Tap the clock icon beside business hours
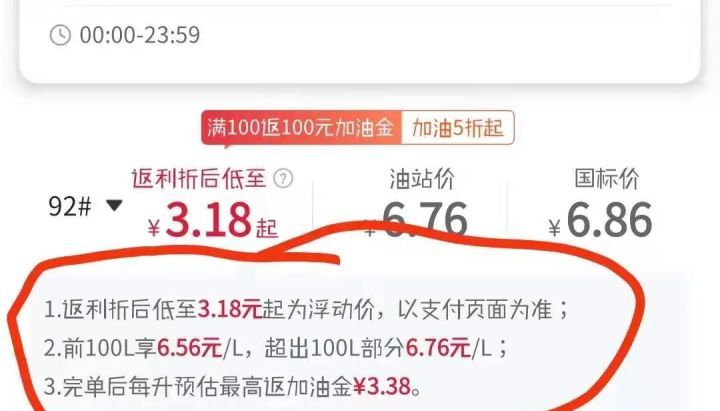The height and width of the screenshot is (411, 720). (60, 35)
